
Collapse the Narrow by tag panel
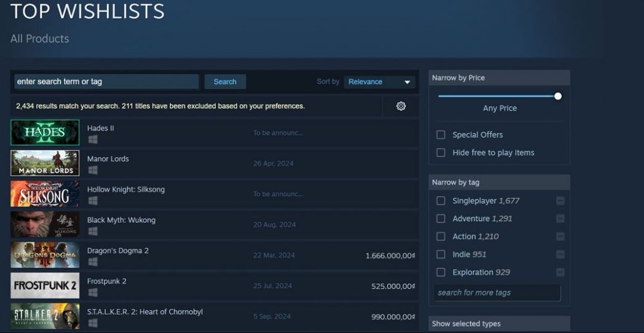point(499,182)
